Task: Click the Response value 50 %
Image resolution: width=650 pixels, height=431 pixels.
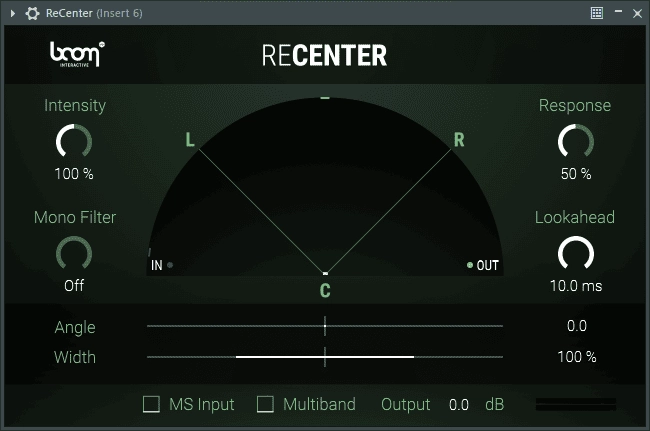Action: point(576,174)
